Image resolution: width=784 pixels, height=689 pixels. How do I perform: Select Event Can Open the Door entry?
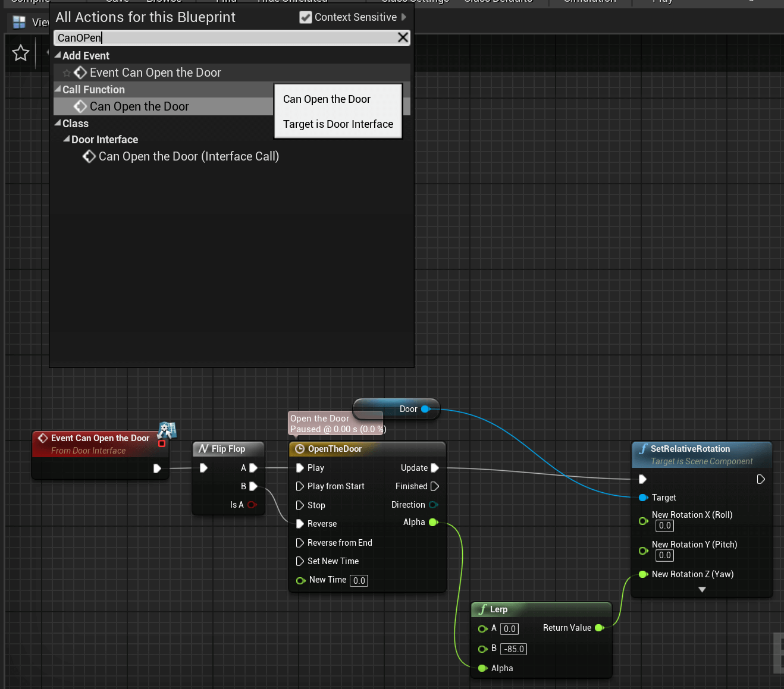tap(232, 73)
